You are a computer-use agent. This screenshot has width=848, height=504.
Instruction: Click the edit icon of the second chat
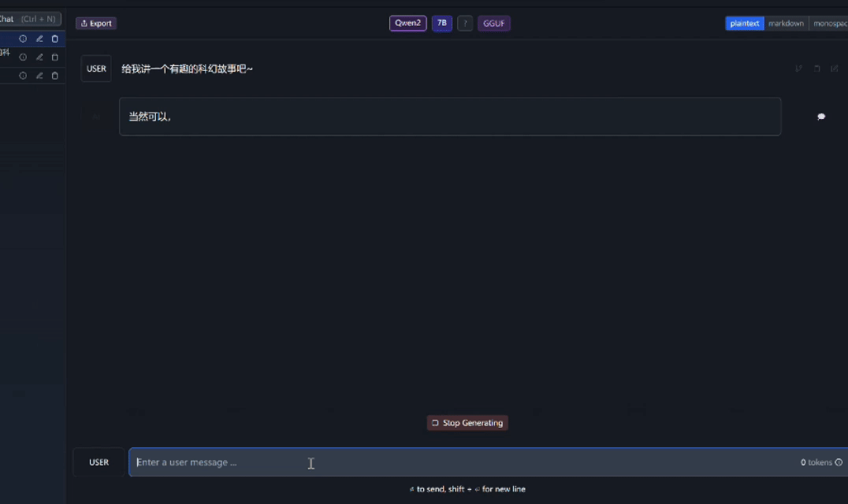pos(39,57)
